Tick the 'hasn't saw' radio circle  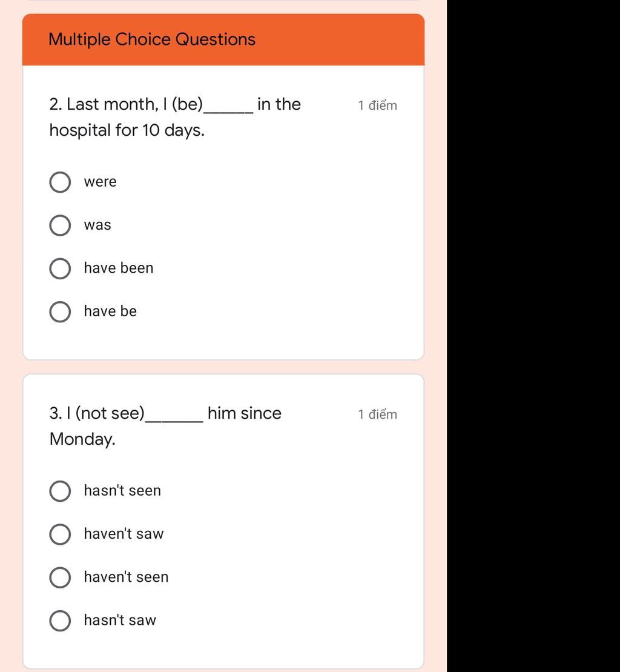pos(60,620)
